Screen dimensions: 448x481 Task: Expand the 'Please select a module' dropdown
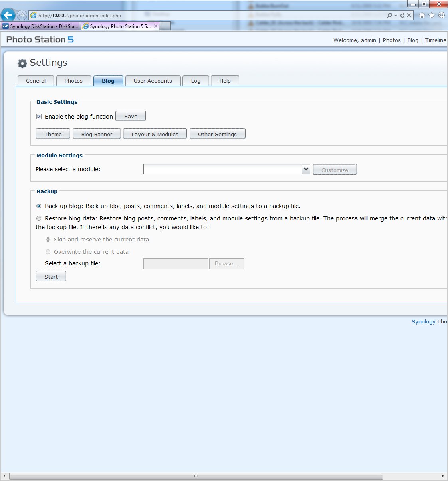pos(306,169)
